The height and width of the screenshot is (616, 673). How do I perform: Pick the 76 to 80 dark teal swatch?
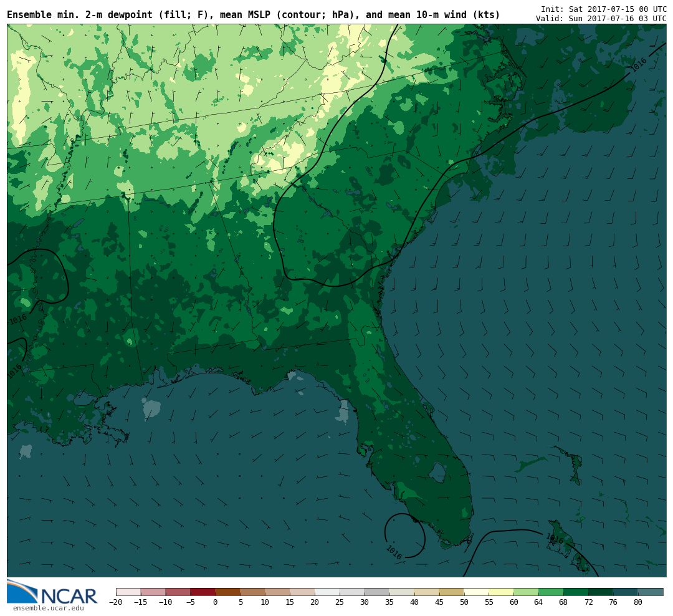[626, 592]
